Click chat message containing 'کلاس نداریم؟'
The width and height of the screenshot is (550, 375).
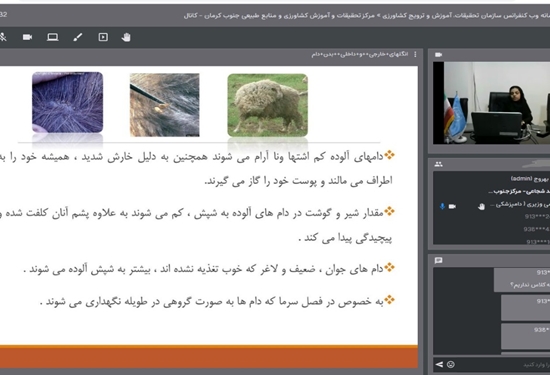point(522,280)
